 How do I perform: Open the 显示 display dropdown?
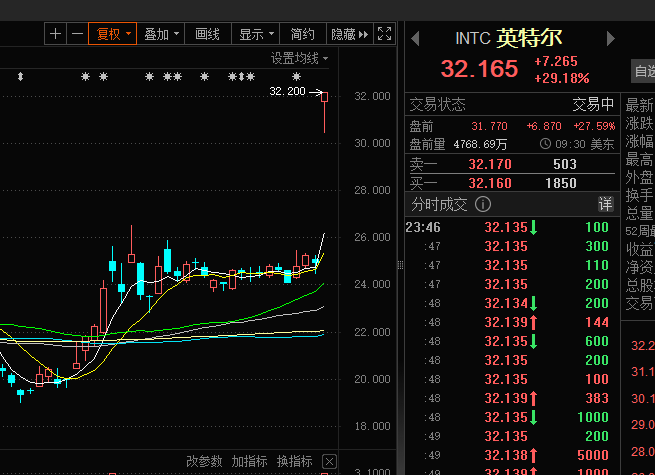(256, 34)
